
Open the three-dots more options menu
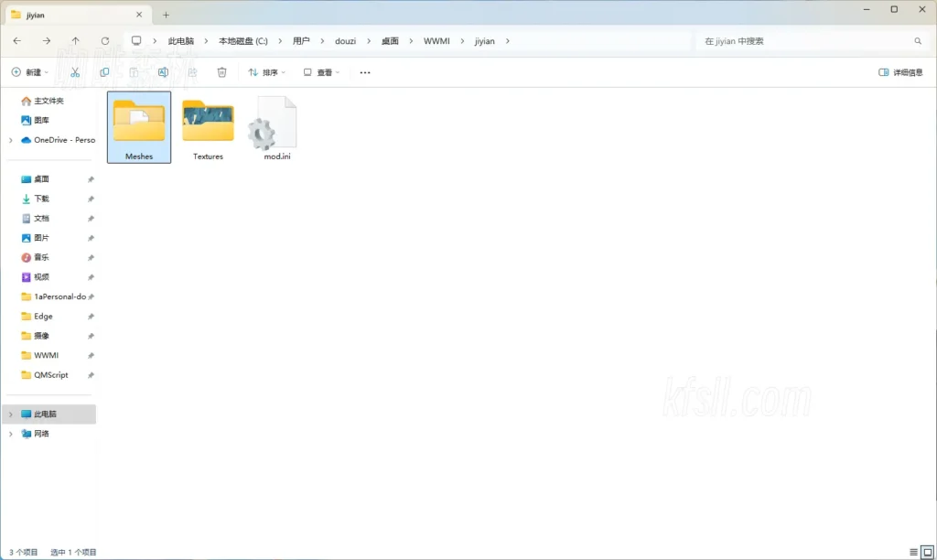pos(365,72)
